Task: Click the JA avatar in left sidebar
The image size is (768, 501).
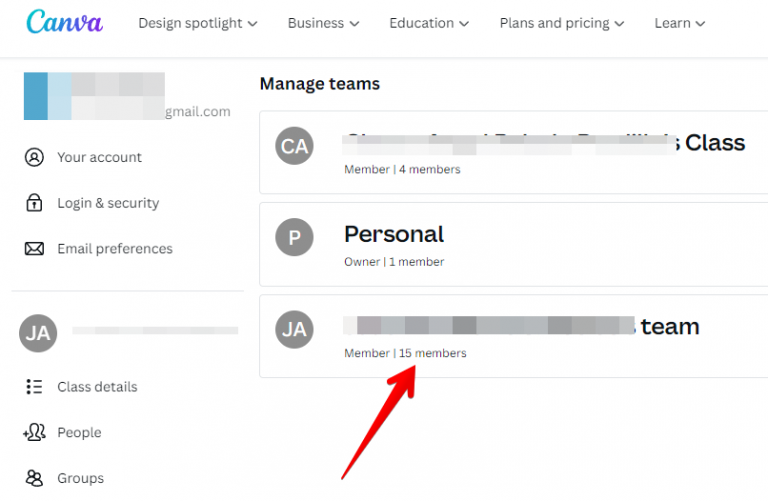Action: tap(38, 333)
